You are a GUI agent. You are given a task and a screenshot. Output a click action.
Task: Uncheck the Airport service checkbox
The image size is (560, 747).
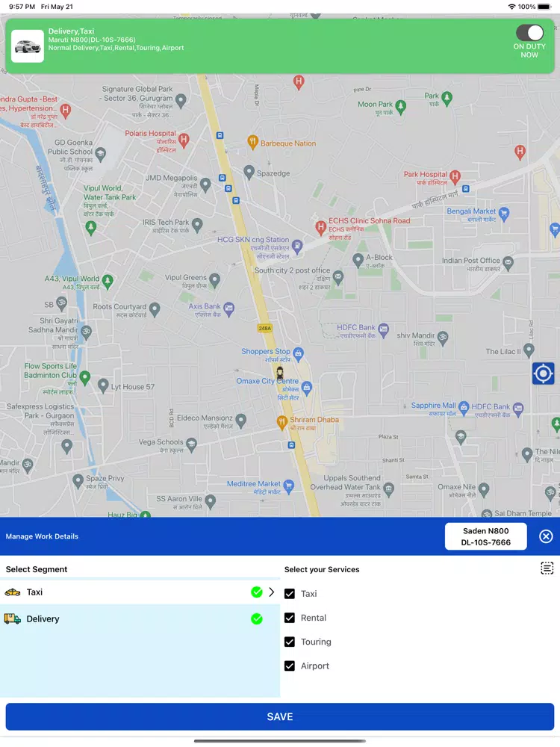tap(290, 666)
